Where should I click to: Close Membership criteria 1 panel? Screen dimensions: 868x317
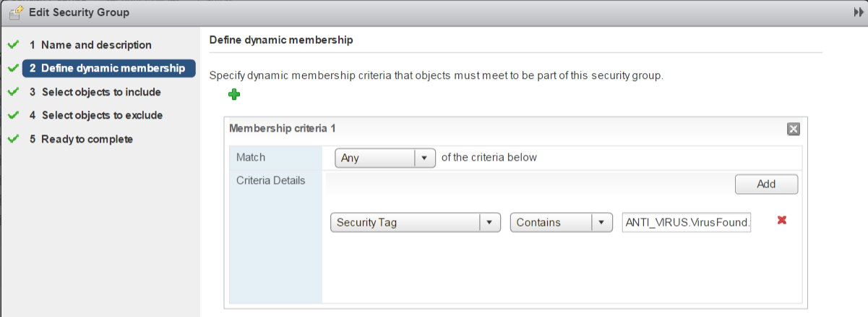[793, 129]
